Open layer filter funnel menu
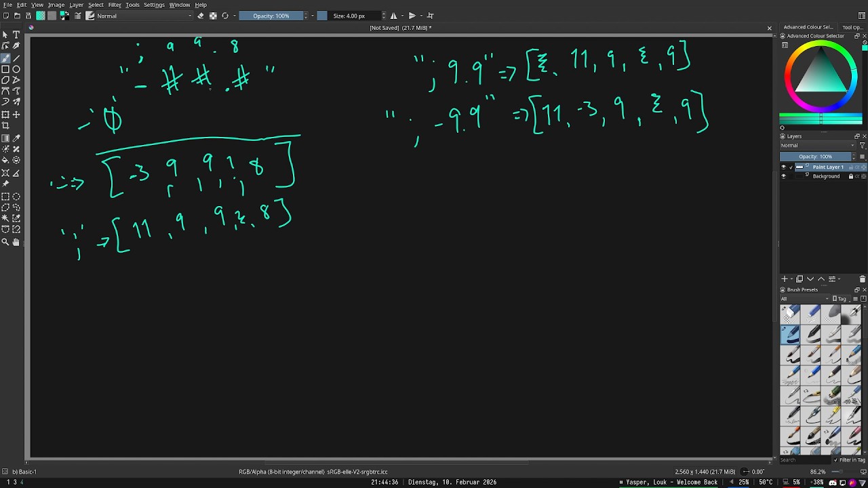Viewport: 868px width, 488px height. (x=863, y=146)
